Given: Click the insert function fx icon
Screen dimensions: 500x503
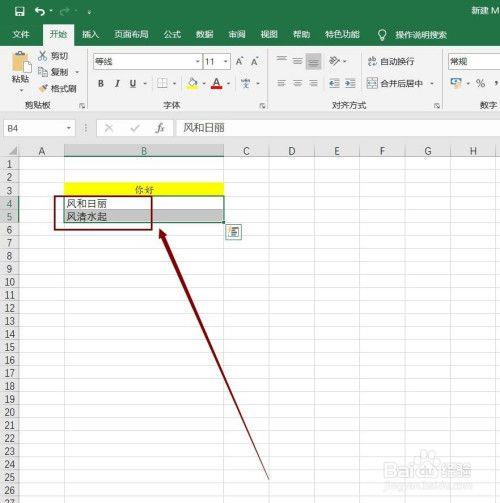Looking at the screenshot, I should tap(160, 128).
